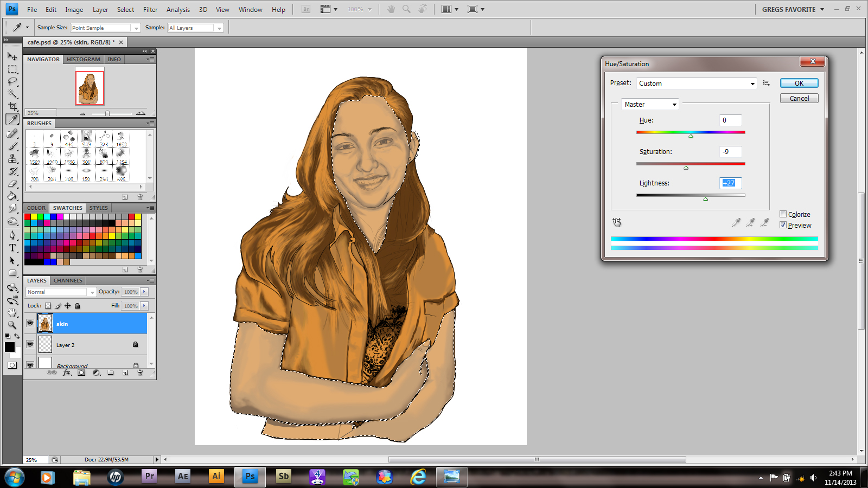Click the Saturation slider handle
This screenshot has width=868, height=488.
(x=686, y=168)
